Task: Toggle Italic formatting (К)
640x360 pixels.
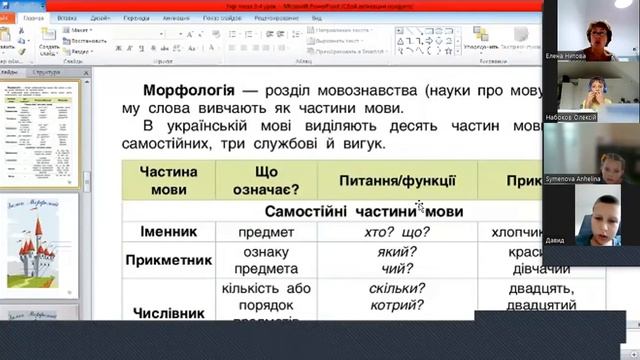Action: coord(130,48)
